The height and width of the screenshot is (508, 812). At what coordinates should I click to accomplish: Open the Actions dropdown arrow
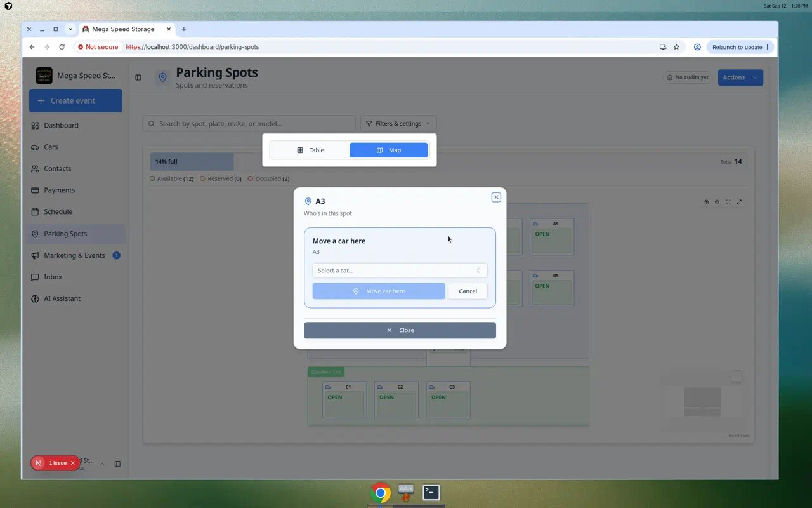pos(755,77)
